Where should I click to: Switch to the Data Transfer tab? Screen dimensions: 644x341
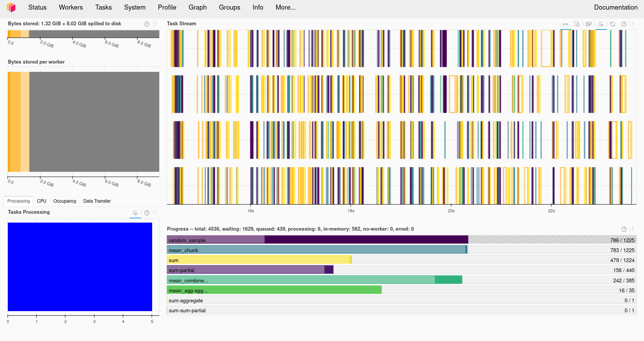click(97, 201)
